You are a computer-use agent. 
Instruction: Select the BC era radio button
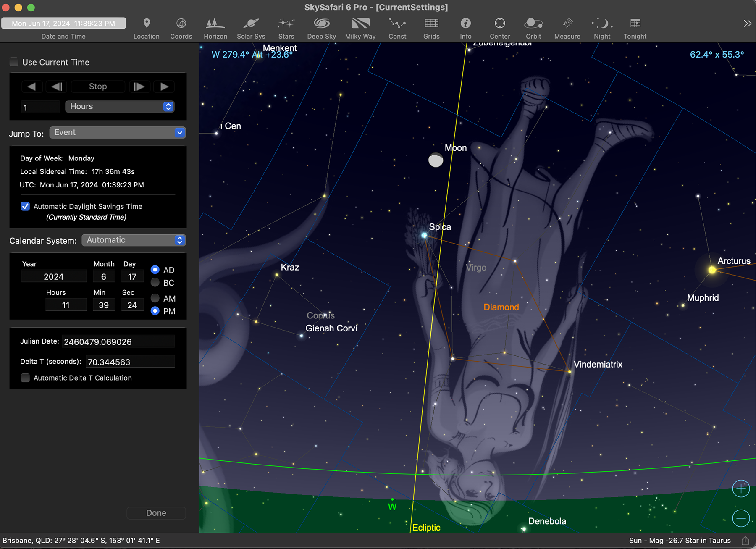pos(155,282)
